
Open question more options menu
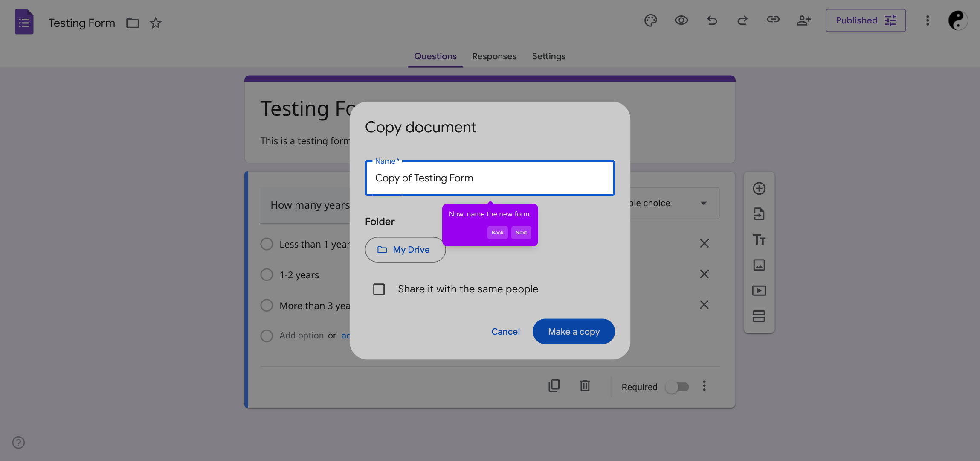(704, 386)
